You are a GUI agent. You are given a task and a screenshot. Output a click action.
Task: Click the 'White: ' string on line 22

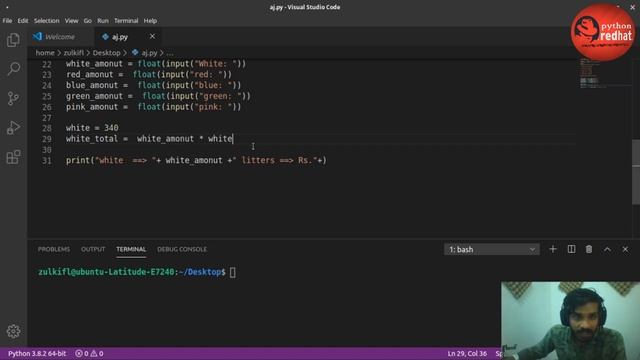coord(216,64)
